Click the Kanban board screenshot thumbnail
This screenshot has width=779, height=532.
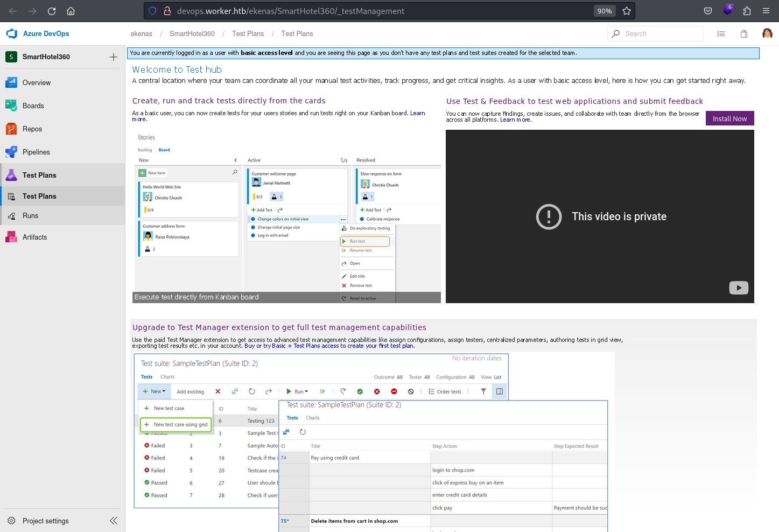click(x=286, y=216)
